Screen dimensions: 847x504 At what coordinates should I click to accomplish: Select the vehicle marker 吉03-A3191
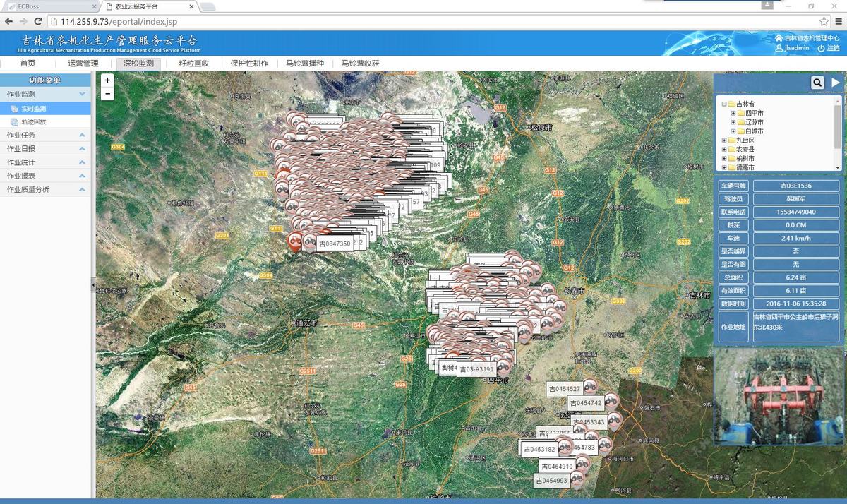click(x=476, y=368)
